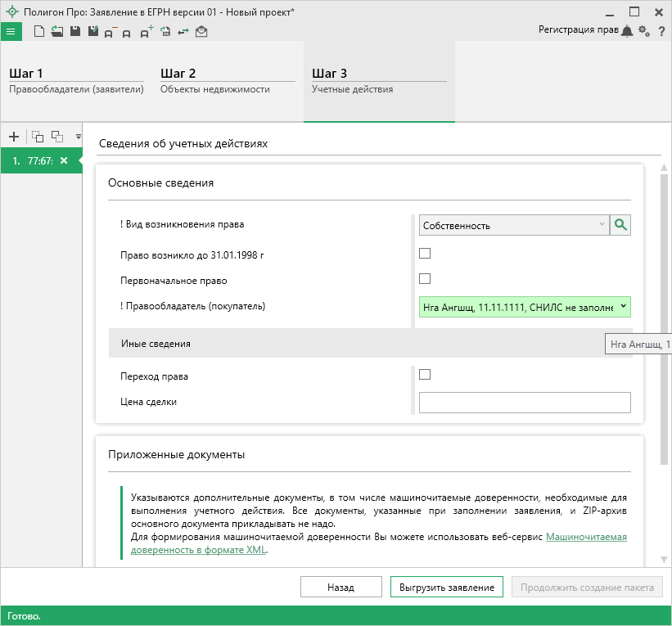672x626 pixels.
Task: Switch to 'Шаг 2' Объекты недвижимости tab
Action: tap(227, 81)
